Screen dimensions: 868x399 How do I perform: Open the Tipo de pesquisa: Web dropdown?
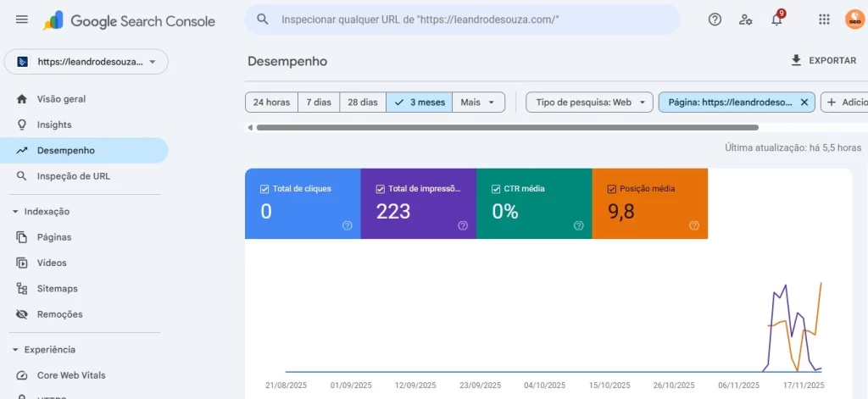click(589, 103)
